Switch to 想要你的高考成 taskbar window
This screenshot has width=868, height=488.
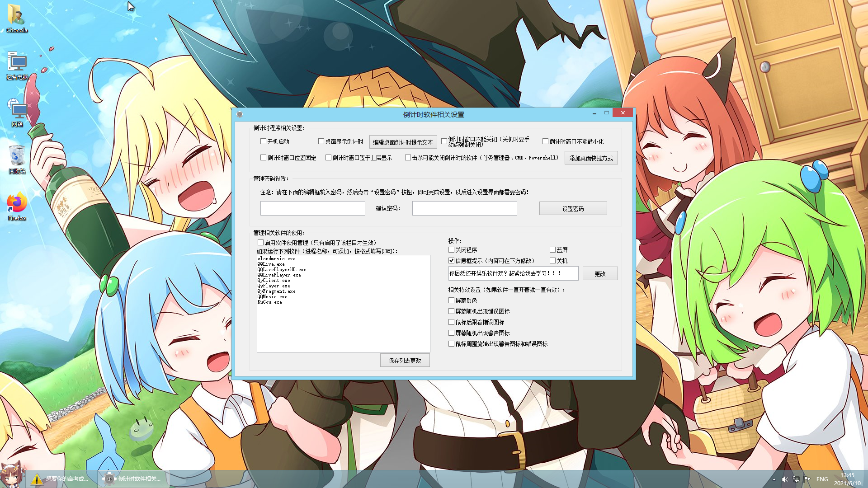click(61, 479)
